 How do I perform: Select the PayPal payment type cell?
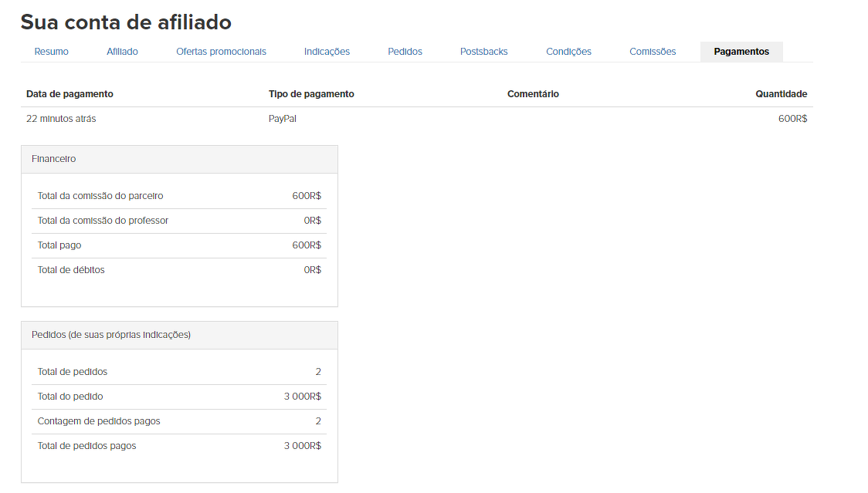[282, 119]
